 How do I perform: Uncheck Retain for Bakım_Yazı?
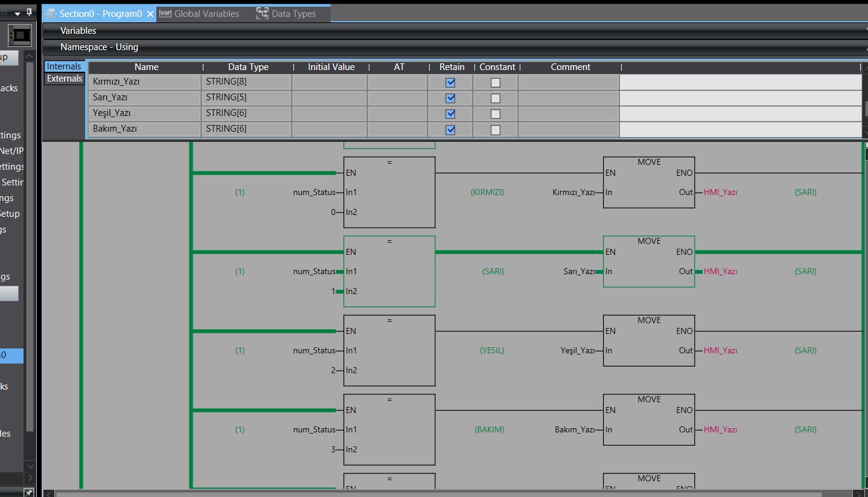(450, 129)
